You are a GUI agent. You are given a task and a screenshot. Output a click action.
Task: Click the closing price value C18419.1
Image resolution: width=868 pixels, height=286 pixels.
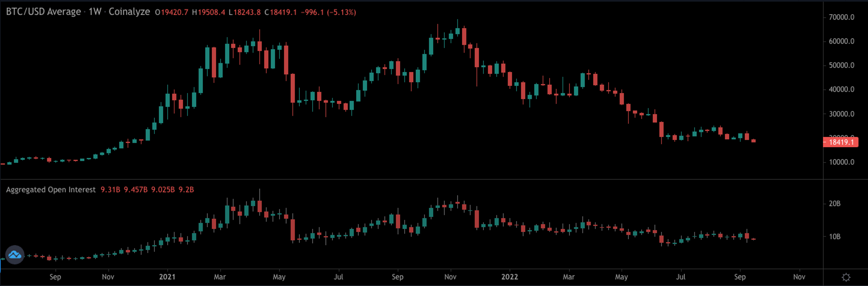pos(280,12)
